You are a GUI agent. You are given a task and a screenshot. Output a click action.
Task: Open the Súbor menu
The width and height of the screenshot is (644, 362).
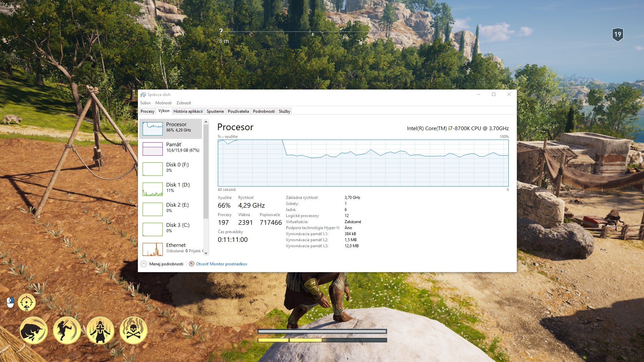tap(145, 103)
